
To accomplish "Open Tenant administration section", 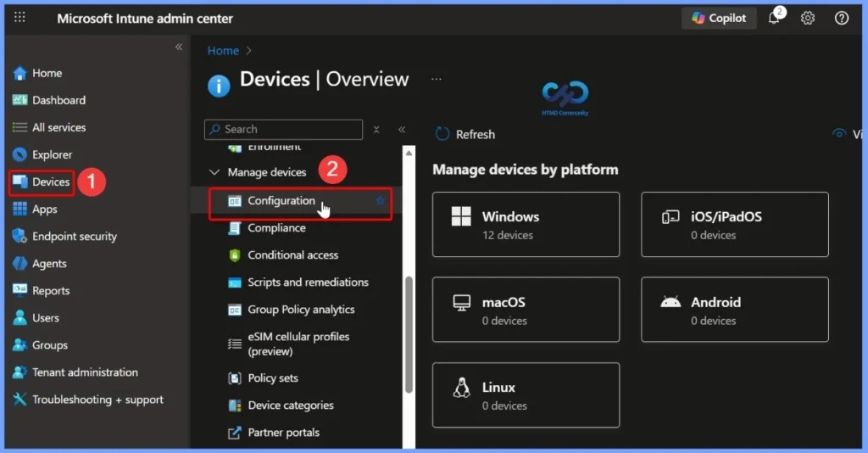I will (85, 372).
